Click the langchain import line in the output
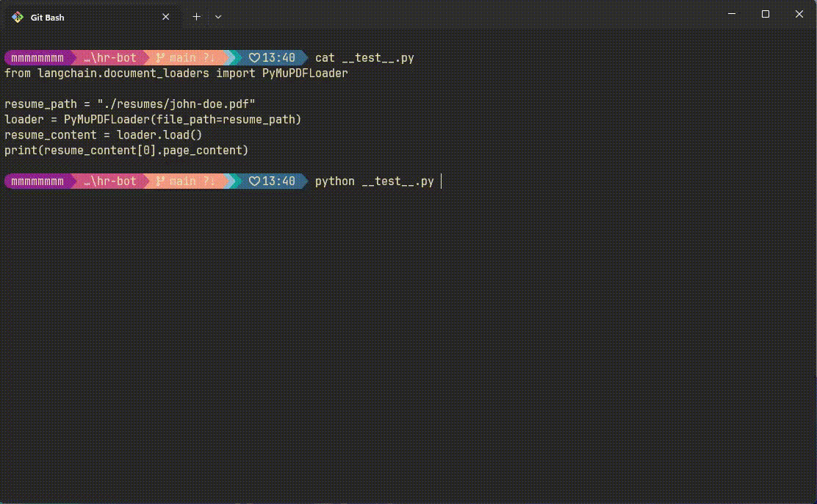817x504 pixels. (176, 73)
